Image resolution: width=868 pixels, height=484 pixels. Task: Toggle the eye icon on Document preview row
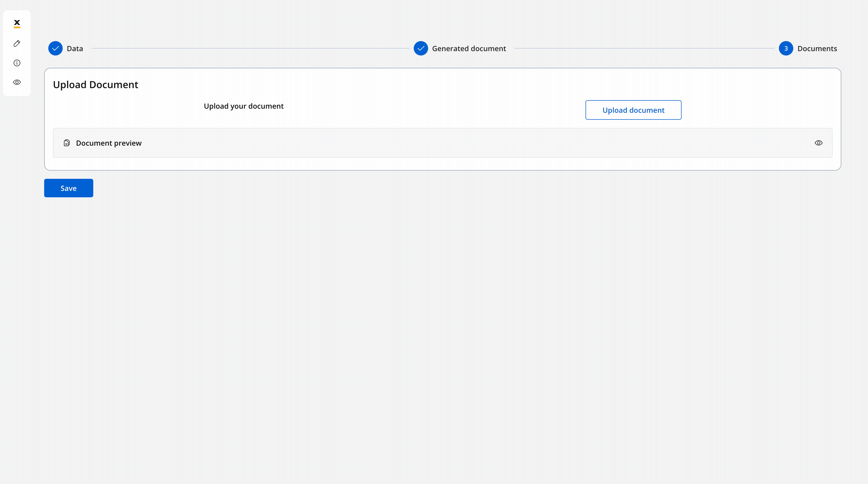click(x=818, y=143)
